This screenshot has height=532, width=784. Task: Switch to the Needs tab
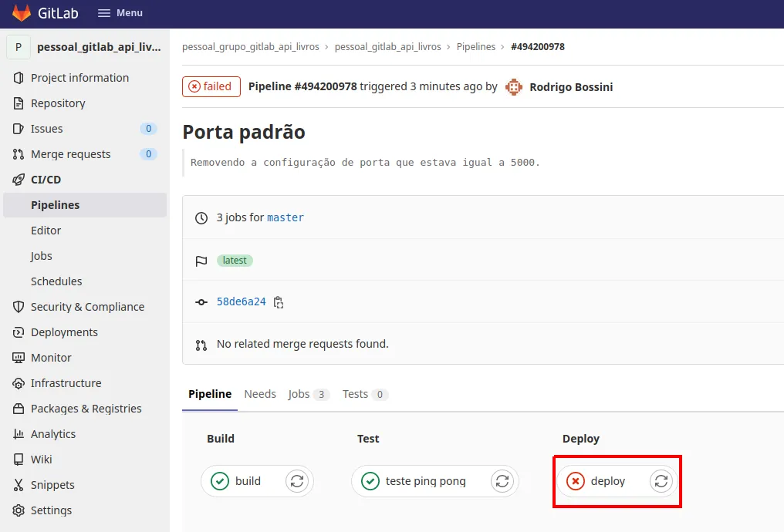tap(260, 395)
